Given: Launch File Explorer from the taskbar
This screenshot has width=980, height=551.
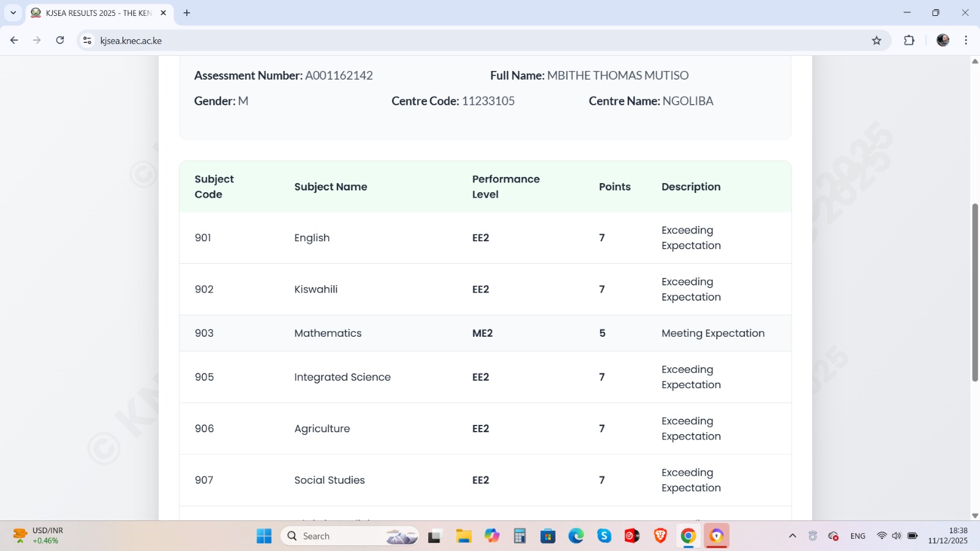Looking at the screenshot, I should pos(464,536).
